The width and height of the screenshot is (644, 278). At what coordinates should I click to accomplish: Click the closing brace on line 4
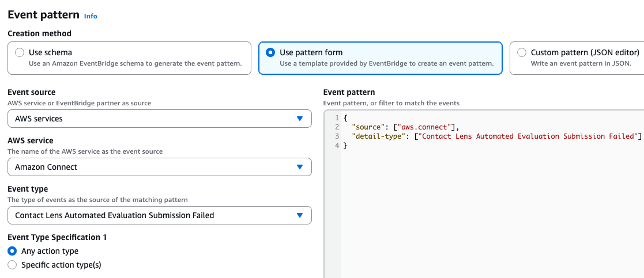(x=345, y=146)
